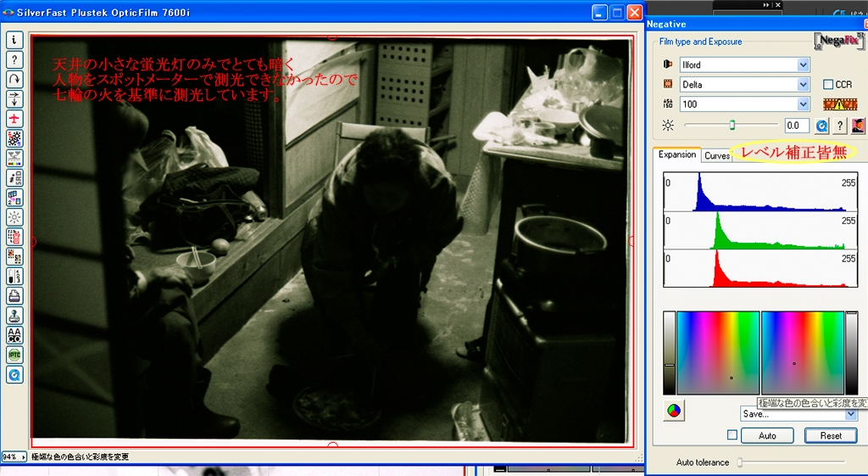Flip the image with the mirror arrows tool
Screen dimensions: 868x476
[14, 98]
